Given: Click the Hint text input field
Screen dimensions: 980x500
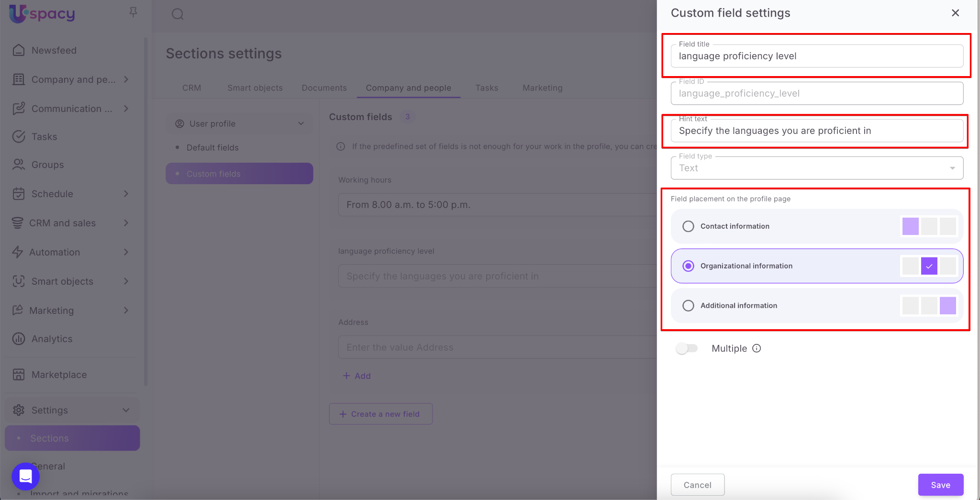Looking at the screenshot, I should [816, 131].
